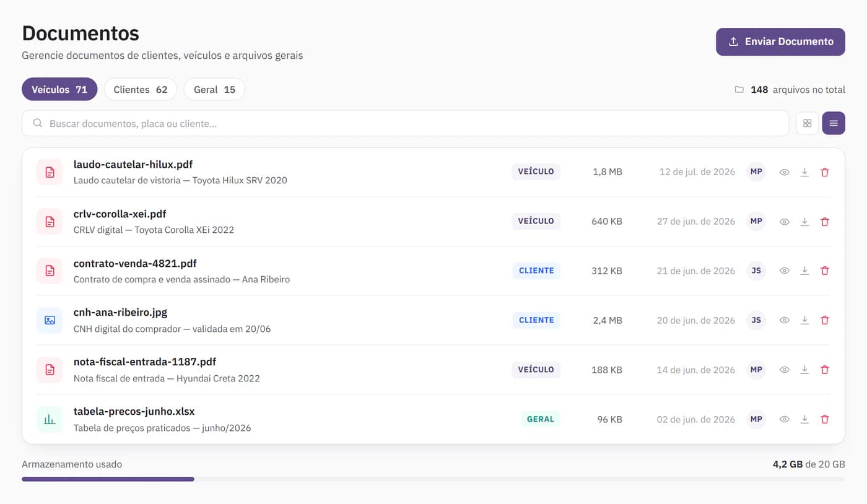The image size is (867, 504).
Task: Open the file name crlv-corolla-xei.pdf
Action: tap(120, 214)
